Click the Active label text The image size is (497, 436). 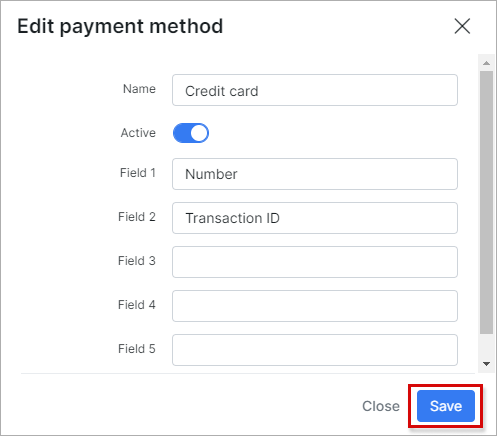pyautogui.click(x=138, y=133)
